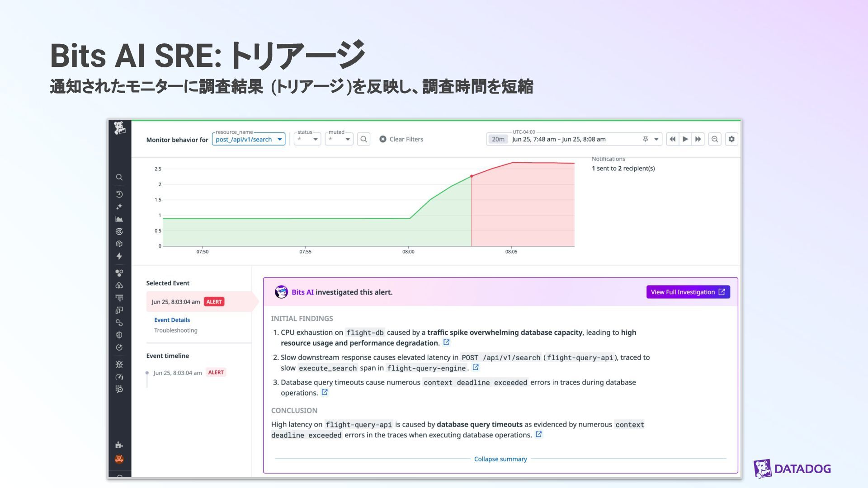Open the sidebar search icon
The image size is (868, 488).
[119, 178]
